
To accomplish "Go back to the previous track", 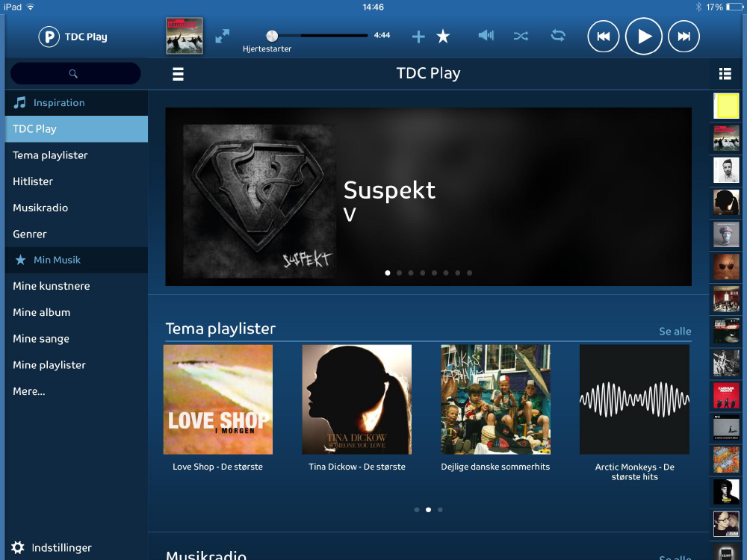I will (x=604, y=37).
